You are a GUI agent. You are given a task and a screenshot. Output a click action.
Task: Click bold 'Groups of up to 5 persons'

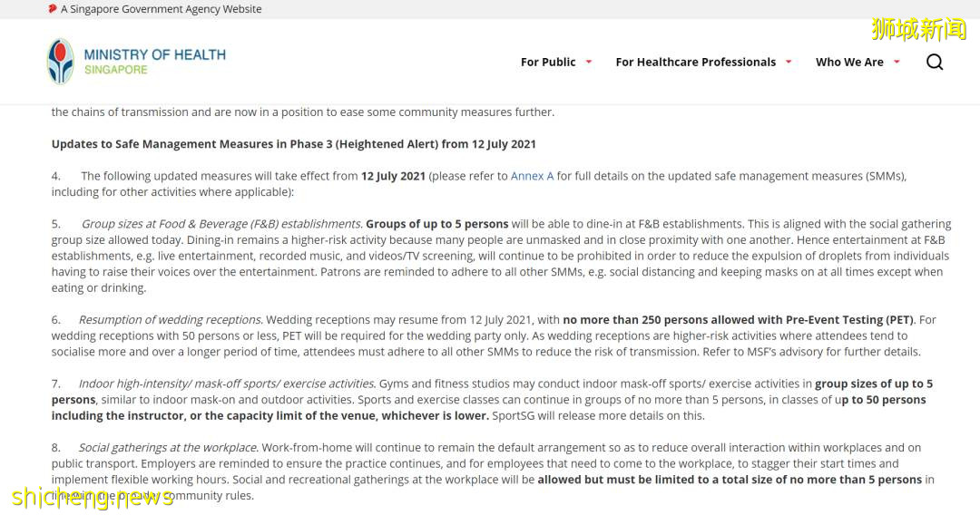436,224
